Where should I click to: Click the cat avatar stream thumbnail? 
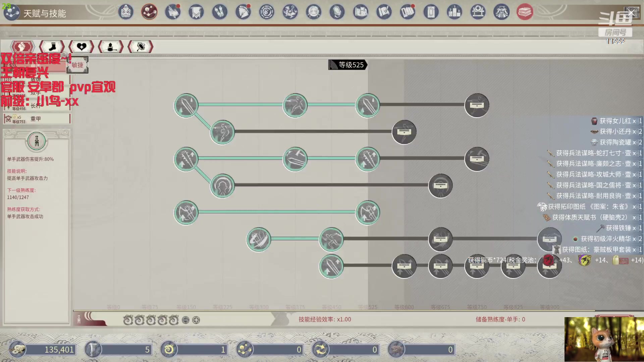(x=604, y=339)
